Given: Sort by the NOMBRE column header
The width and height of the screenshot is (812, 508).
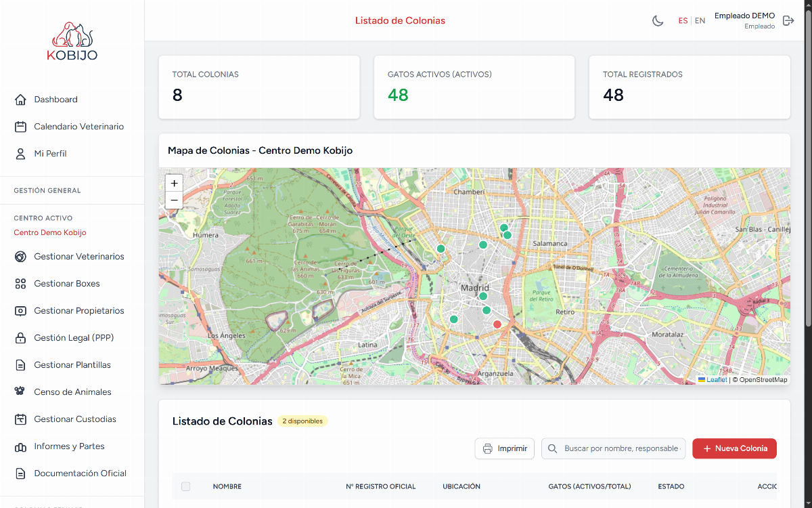Looking at the screenshot, I should point(227,486).
